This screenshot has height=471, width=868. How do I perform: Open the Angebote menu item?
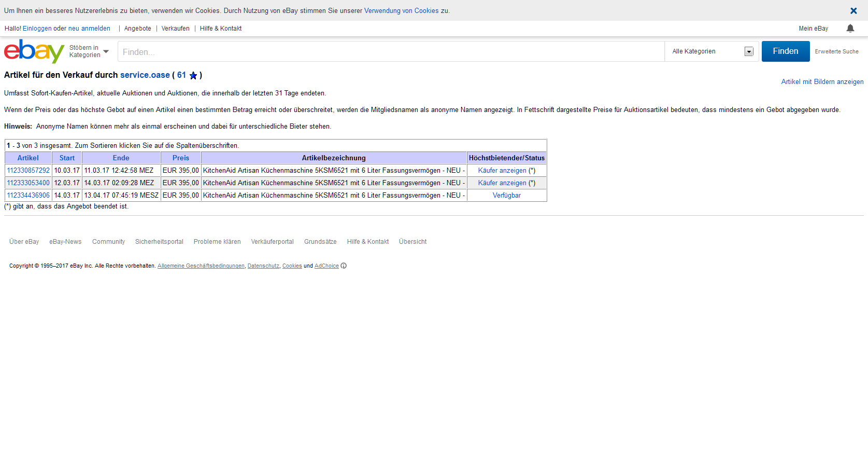[137, 29]
